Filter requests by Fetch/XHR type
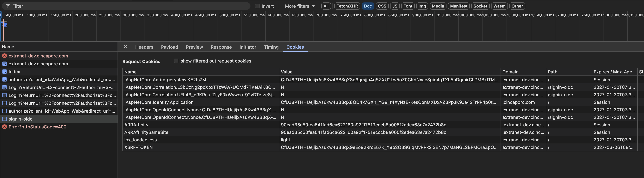The width and height of the screenshot is (644, 178). click(347, 6)
